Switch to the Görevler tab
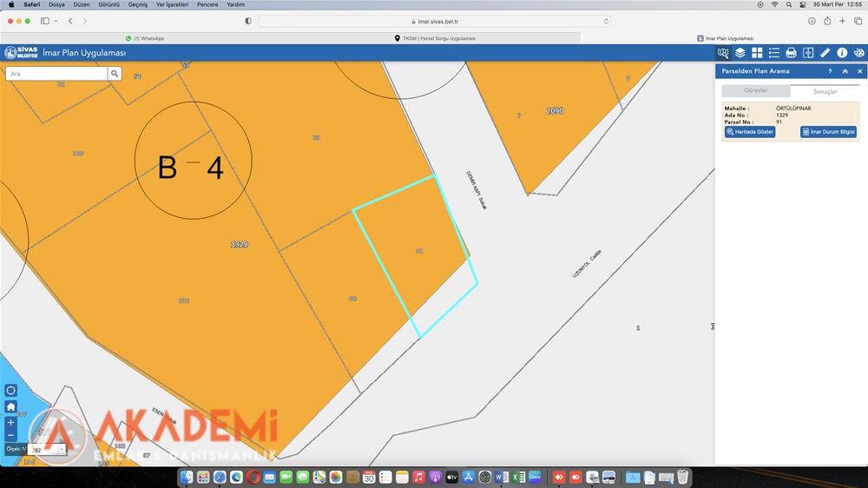This screenshot has height=488, width=868. coord(756,90)
